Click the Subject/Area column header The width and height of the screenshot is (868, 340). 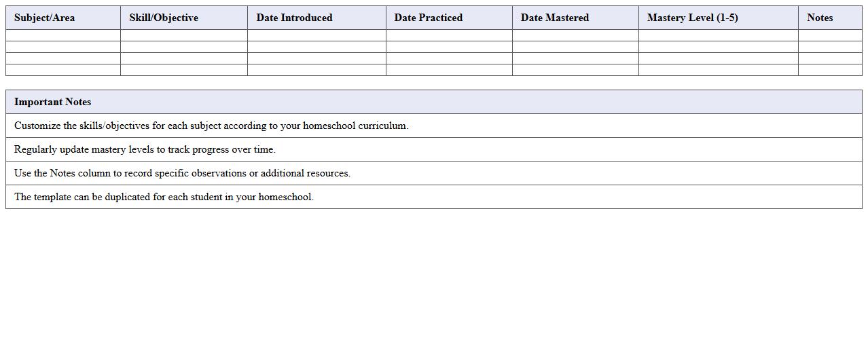click(45, 18)
